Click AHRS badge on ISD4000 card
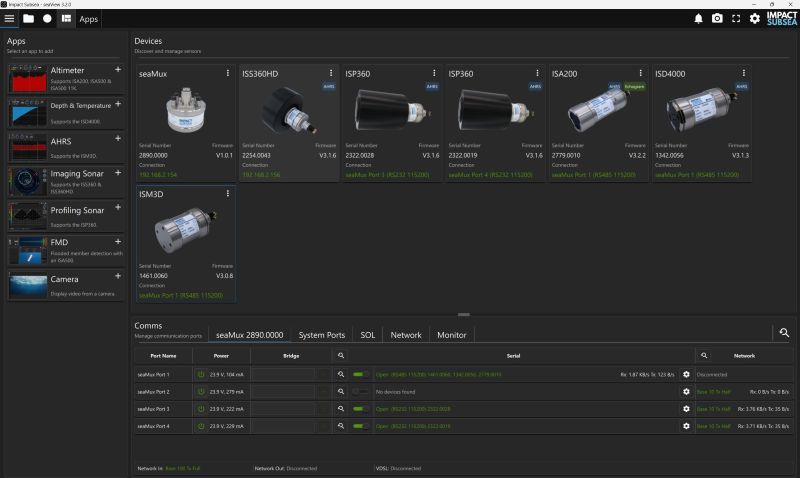 pos(742,86)
